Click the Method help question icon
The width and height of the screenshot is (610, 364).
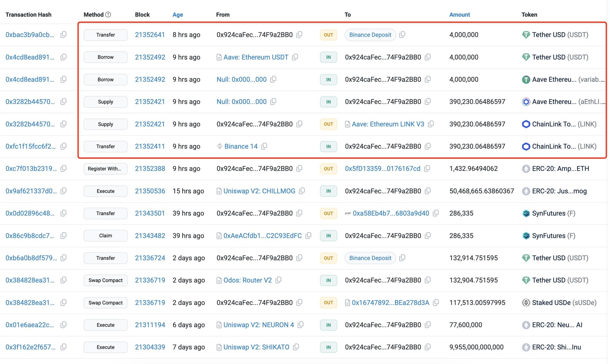(x=108, y=15)
